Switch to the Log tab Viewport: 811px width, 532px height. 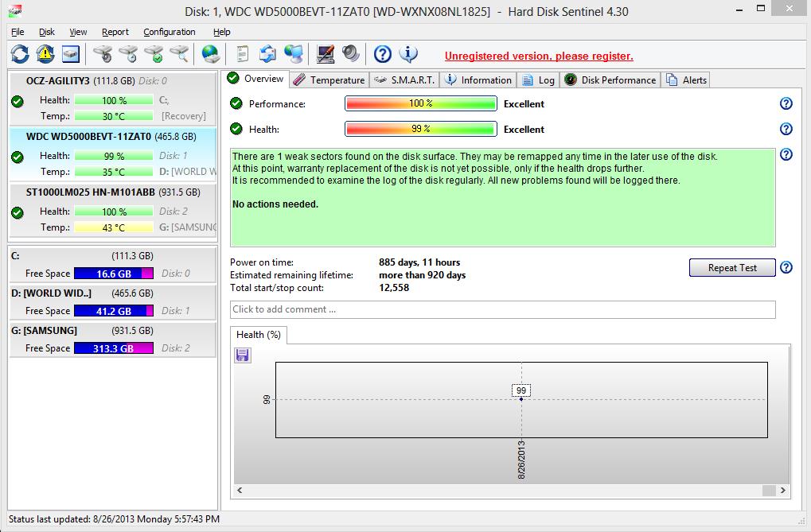[539, 80]
